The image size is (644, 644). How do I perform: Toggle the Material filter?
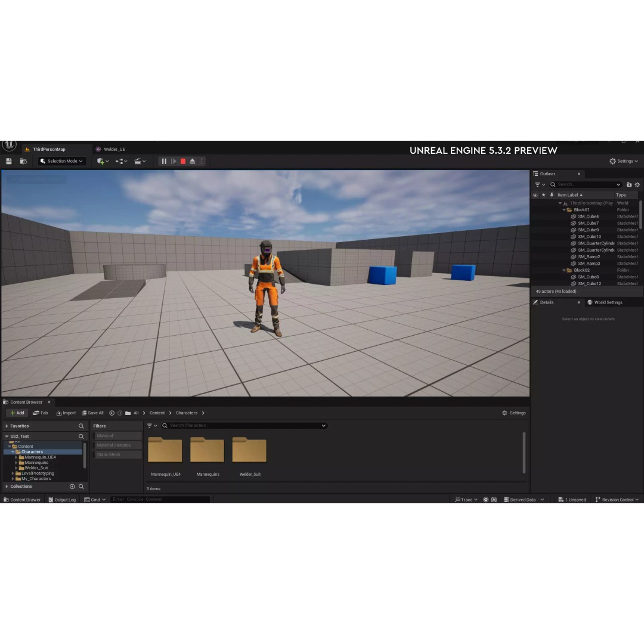117,436
